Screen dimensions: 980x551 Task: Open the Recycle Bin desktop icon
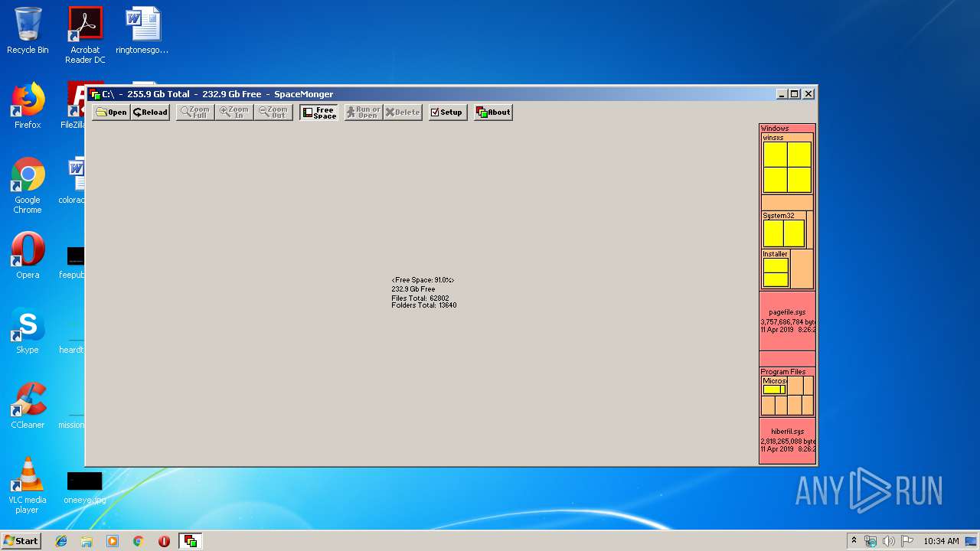(x=28, y=31)
